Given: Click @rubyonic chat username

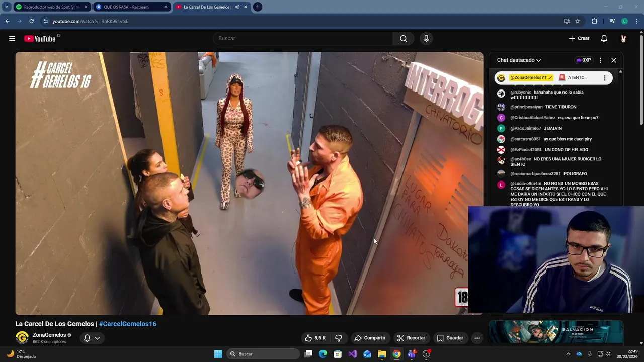Looking at the screenshot, I should pyautogui.click(x=521, y=92).
